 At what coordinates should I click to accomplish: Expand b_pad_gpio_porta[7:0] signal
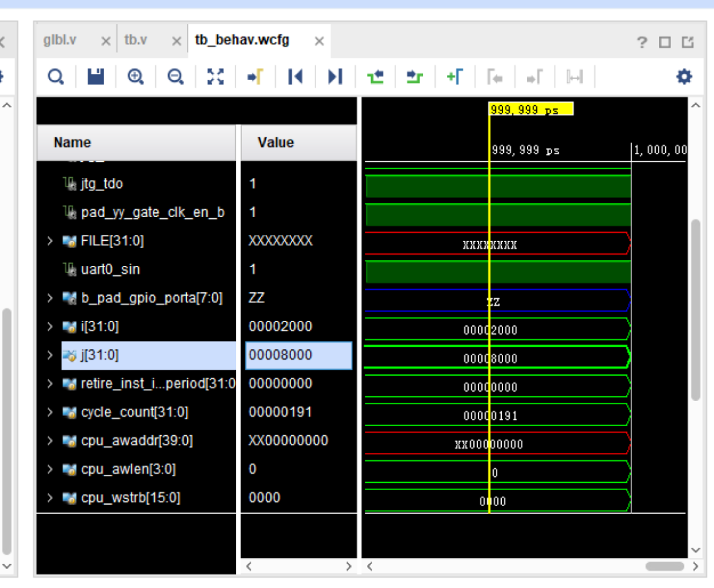click(x=50, y=298)
